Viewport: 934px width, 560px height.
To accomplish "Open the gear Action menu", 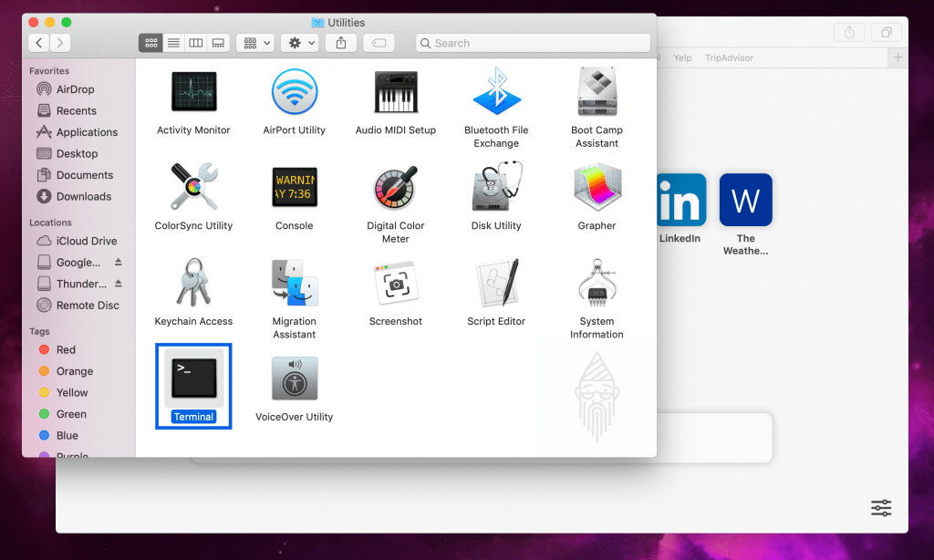I will click(300, 43).
